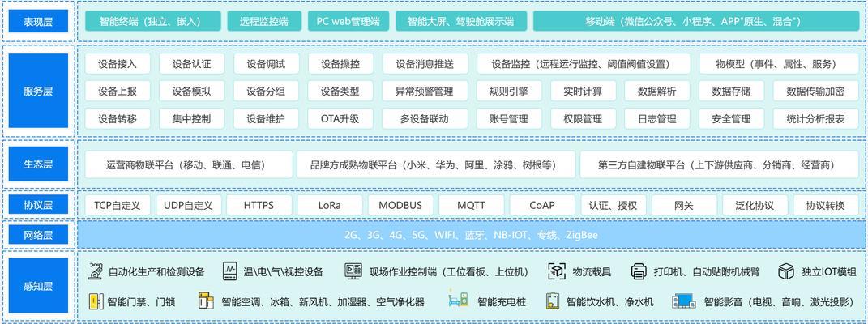Click the appliance icon beside 智能空调、冰箱
868x324 pixels.
[x=206, y=301]
